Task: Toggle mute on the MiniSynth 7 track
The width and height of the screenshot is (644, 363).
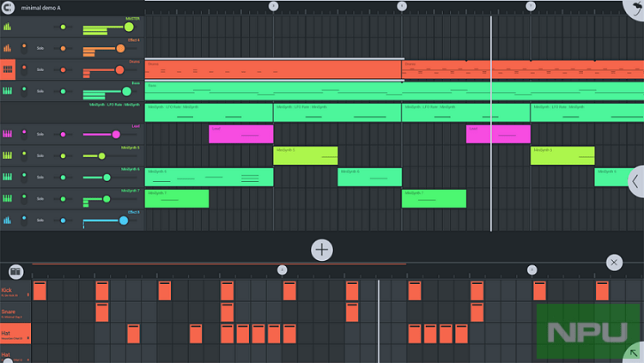Action: point(24,198)
